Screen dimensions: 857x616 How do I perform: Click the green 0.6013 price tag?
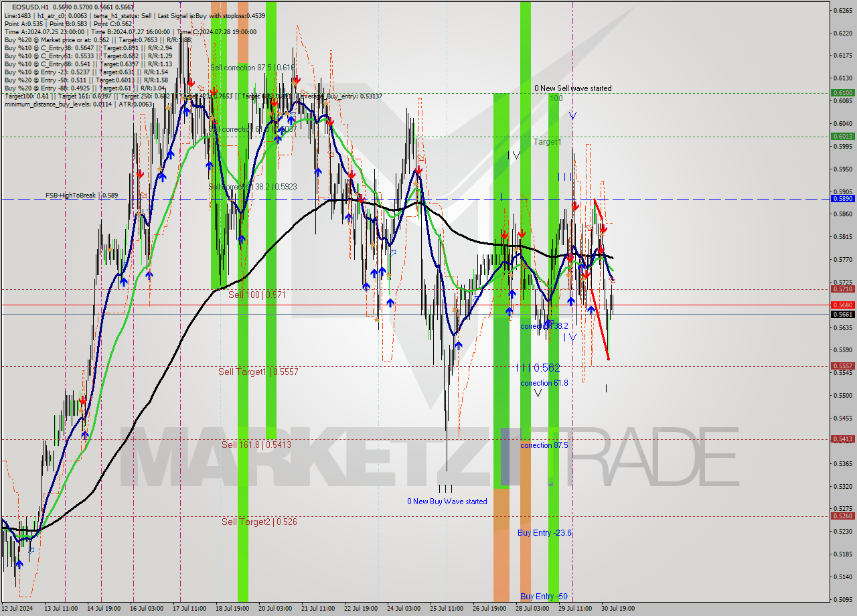pyautogui.click(x=842, y=136)
